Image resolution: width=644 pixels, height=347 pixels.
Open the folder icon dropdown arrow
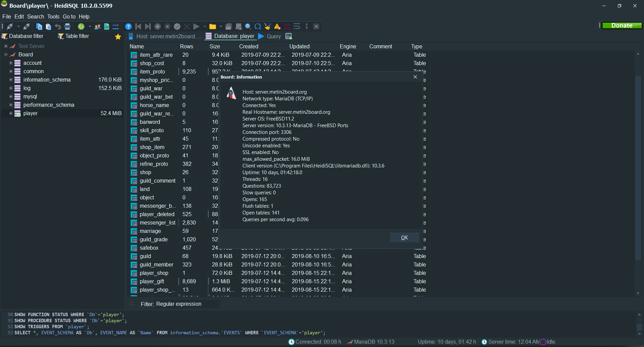[221, 27]
